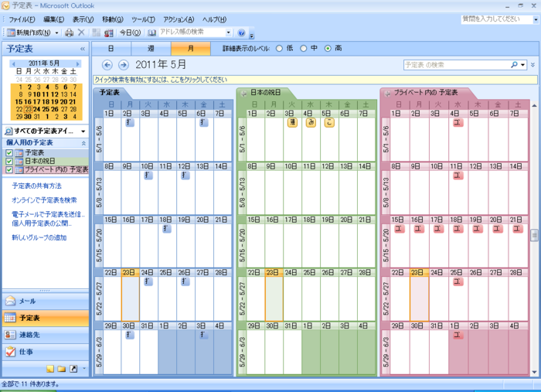Click the Print icon in the toolbar

pos(69,32)
